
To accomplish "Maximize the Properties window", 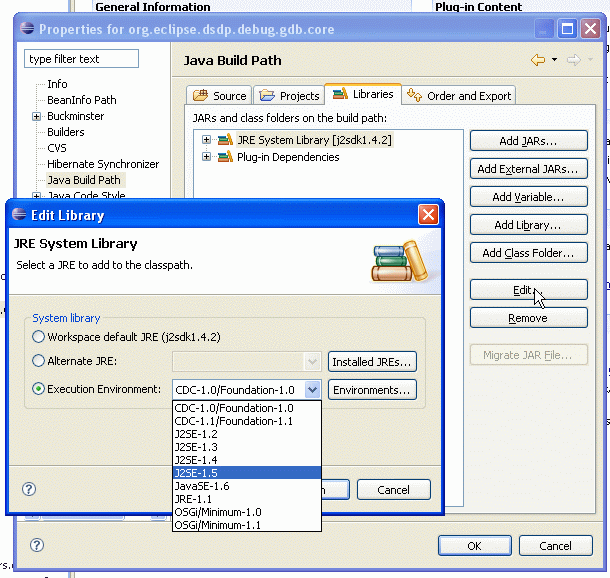I will click(567, 29).
